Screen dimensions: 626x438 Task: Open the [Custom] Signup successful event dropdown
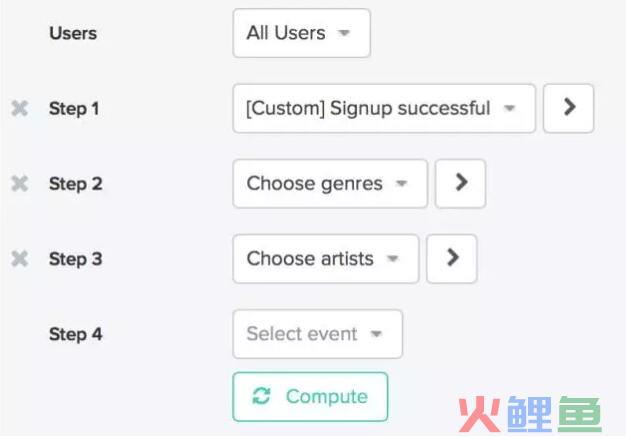[384, 108]
